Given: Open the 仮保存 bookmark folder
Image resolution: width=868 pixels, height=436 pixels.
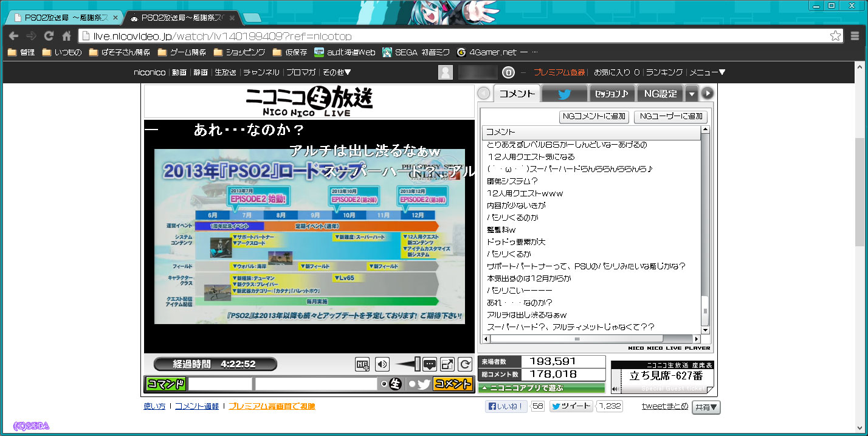Looking at the screenshot, I should (x=290, y=52).
